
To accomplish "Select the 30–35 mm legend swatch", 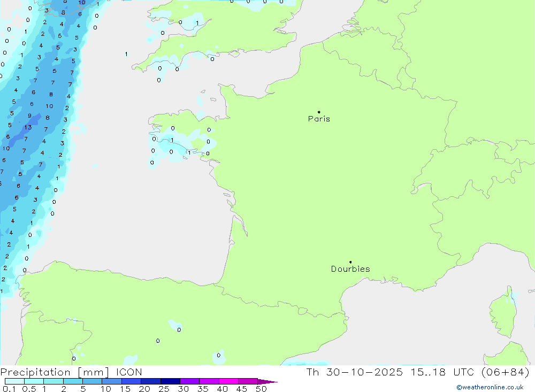I will click(190, 381).
